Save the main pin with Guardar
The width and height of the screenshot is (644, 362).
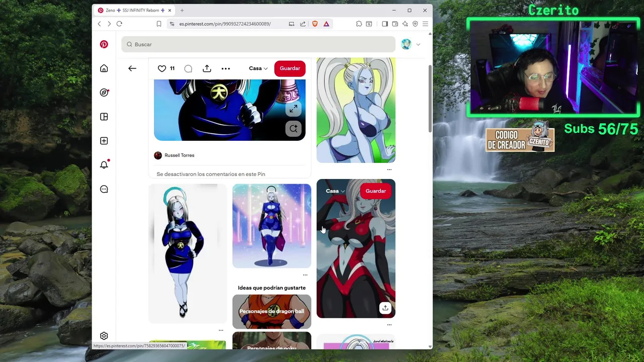(290, 68)
